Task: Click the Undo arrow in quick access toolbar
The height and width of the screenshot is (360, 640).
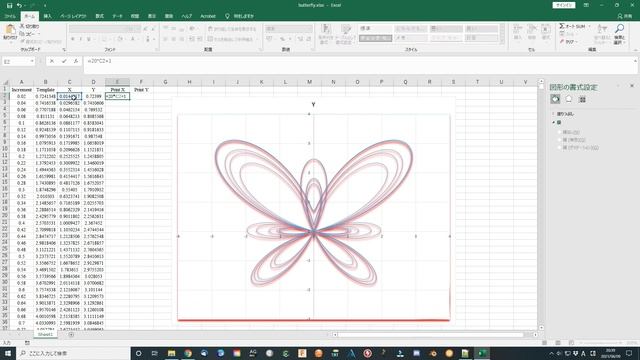Action: [19, 5]
